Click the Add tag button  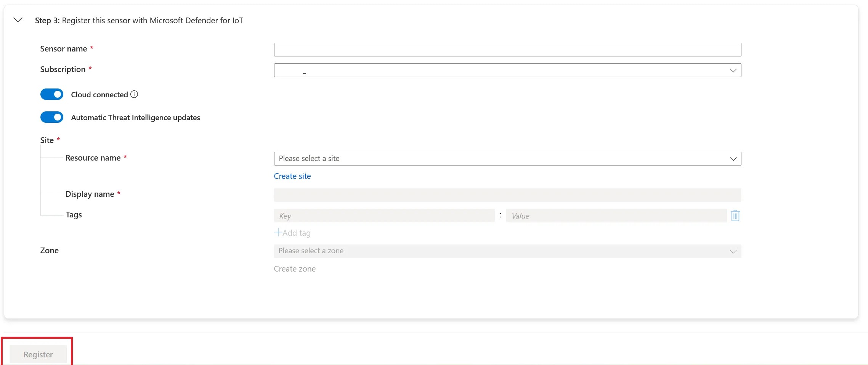tap(292, 233)
